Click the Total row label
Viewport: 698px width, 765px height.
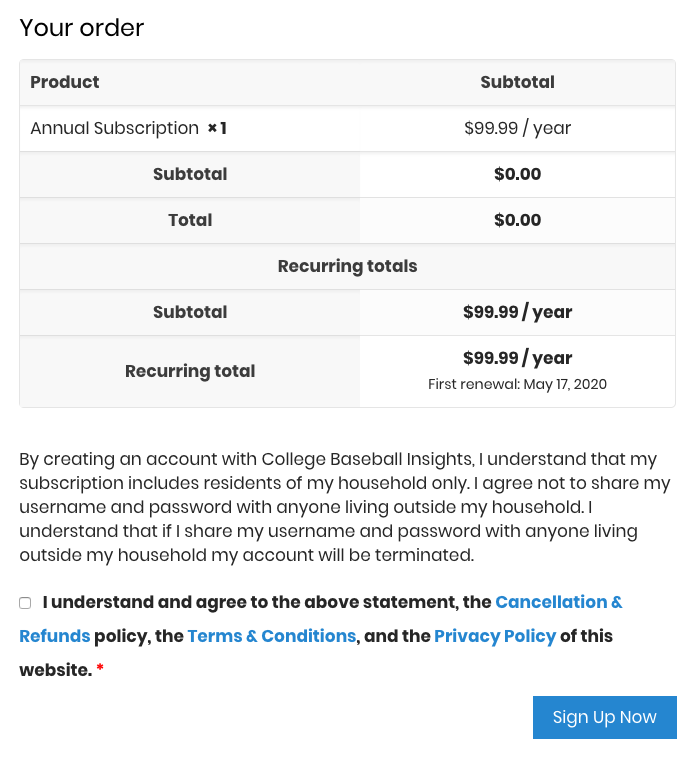(190, 220)
